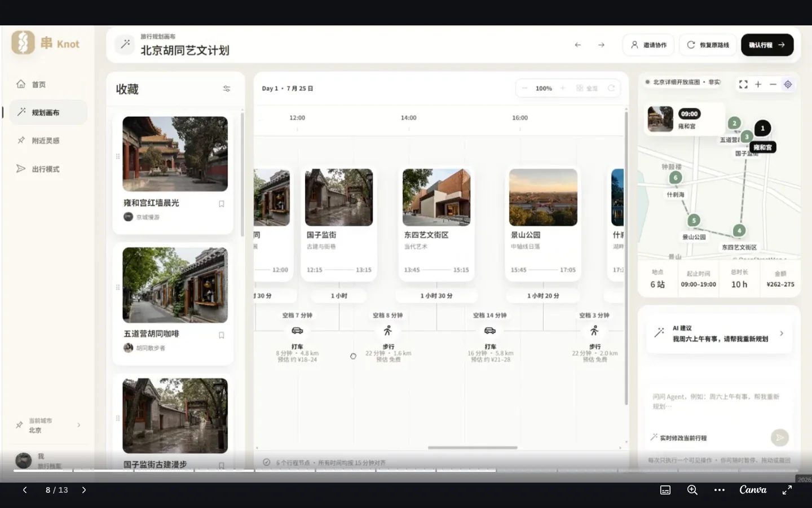Select the 国子监街 timeline card photo
This screenshot has height=508, width=812.
[x=339, y=197]
